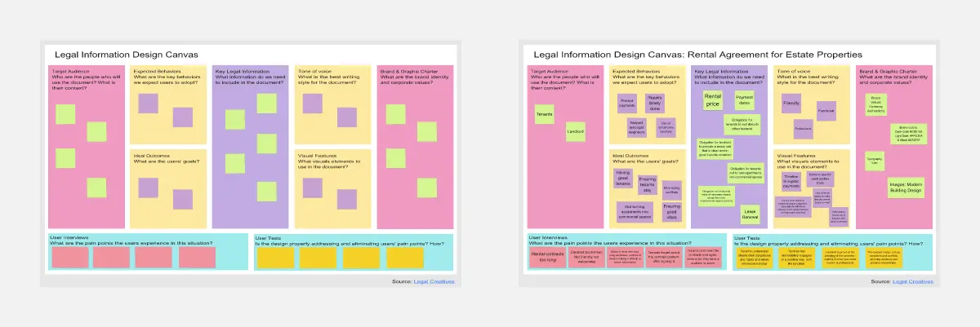Open the Legal Creatives source link under the Rental Agreement canvas
980x327 pixels.
tap(913, 281)
